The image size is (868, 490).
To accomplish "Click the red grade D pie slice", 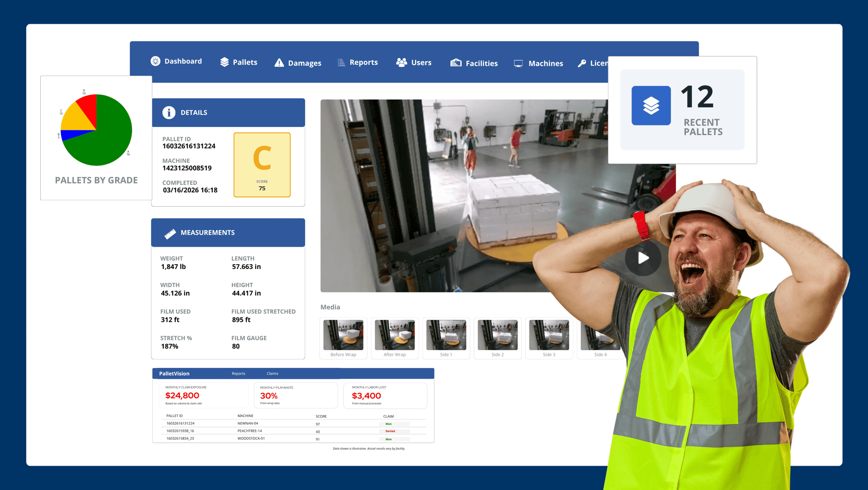I will 89,109.
